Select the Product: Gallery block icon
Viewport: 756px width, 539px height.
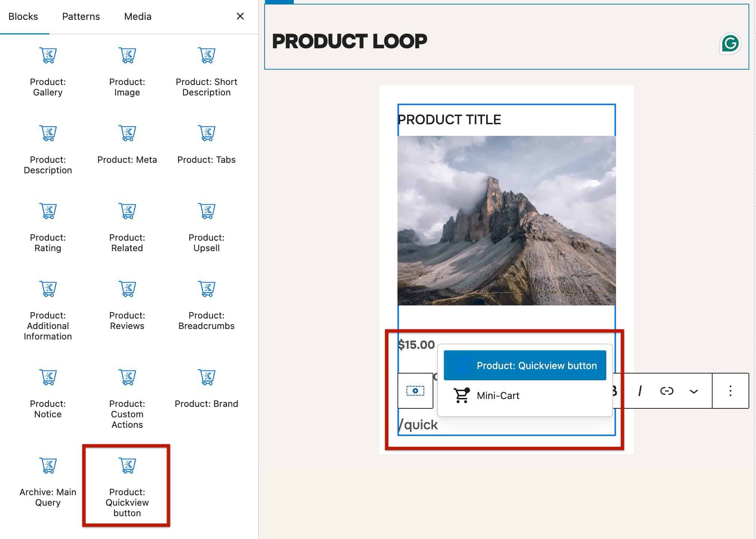tap(48, 55)
